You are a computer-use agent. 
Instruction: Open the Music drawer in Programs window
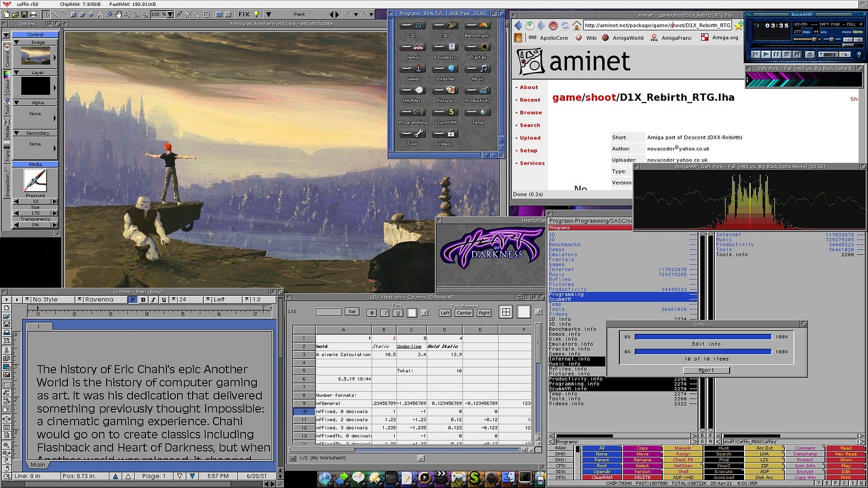[x=478, y=71]
